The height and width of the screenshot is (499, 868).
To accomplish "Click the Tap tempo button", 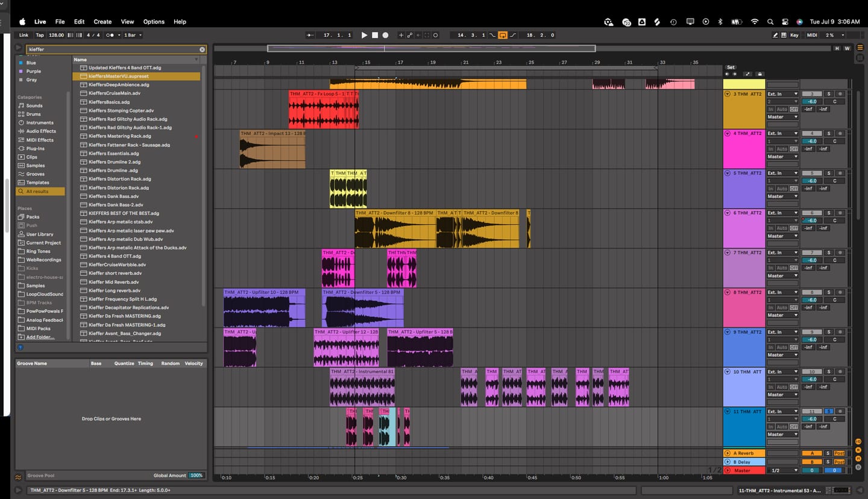I will (x=40, y=35).
